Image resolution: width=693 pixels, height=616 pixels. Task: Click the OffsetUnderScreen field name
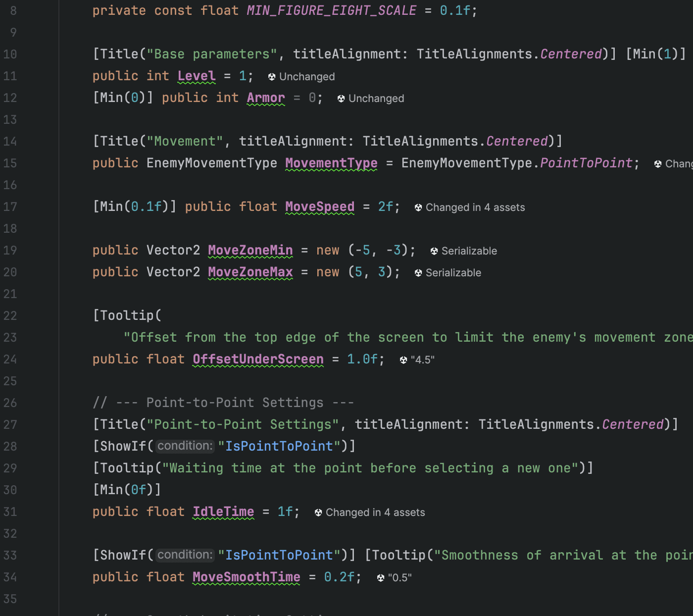pos(258,359)
